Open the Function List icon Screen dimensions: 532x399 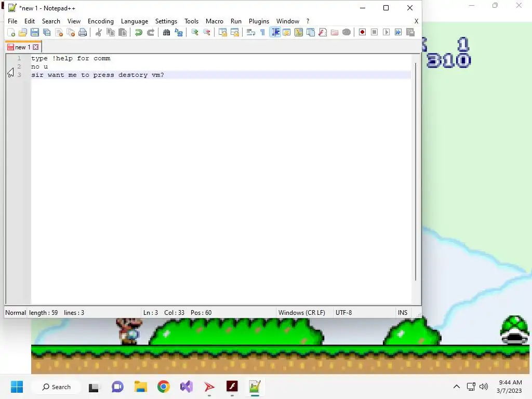(x=323, y=33)
